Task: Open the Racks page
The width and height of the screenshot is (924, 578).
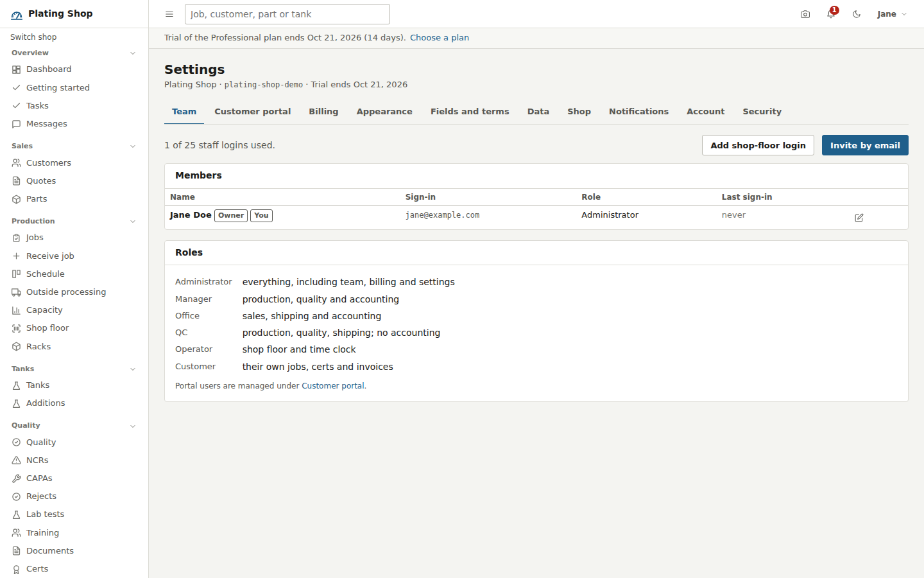Action: [74, 347]
